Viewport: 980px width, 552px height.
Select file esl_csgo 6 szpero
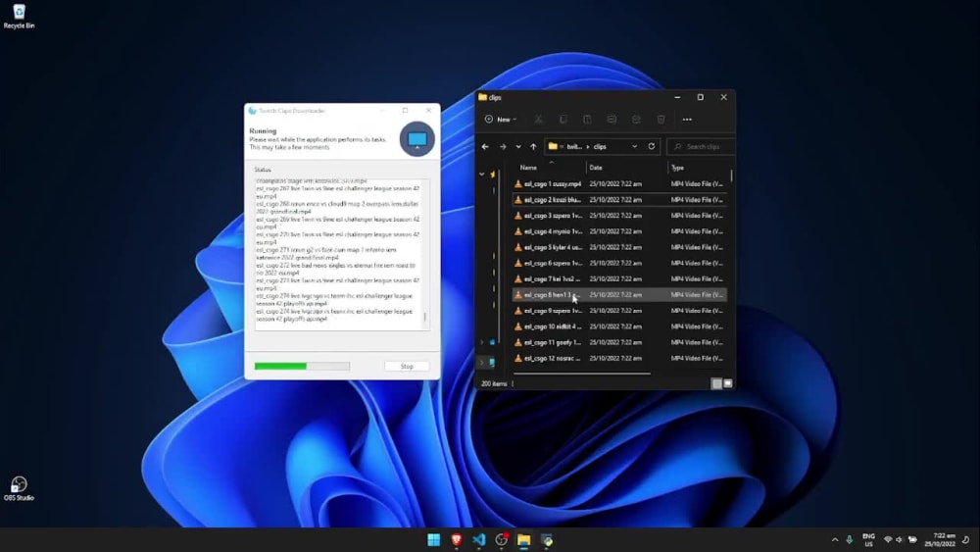(x=619, y=263)
